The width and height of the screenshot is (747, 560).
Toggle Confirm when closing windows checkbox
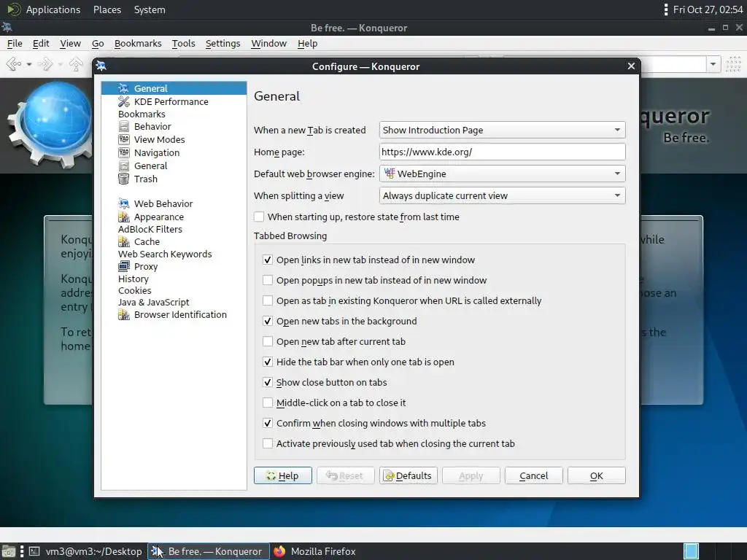pyautogui.click(x=268, y=423)
